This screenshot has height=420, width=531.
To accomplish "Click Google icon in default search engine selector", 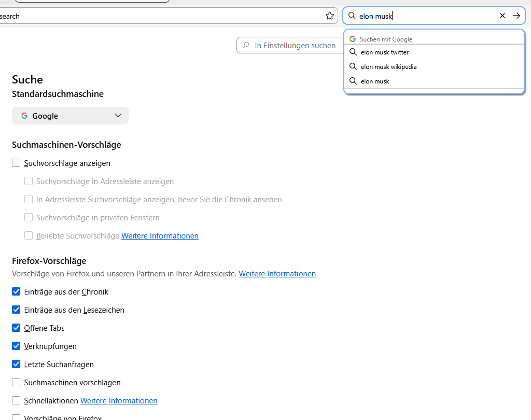I will (x=24, y=116).
